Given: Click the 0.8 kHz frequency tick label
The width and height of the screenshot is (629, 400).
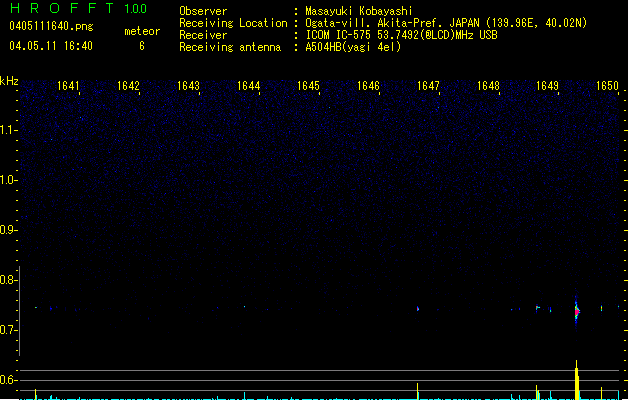Looking at the screenshot, I should 7,280.
